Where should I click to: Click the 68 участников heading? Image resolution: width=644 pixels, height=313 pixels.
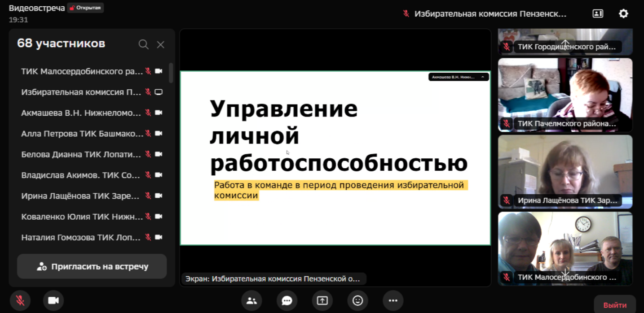tap(61, 43)
